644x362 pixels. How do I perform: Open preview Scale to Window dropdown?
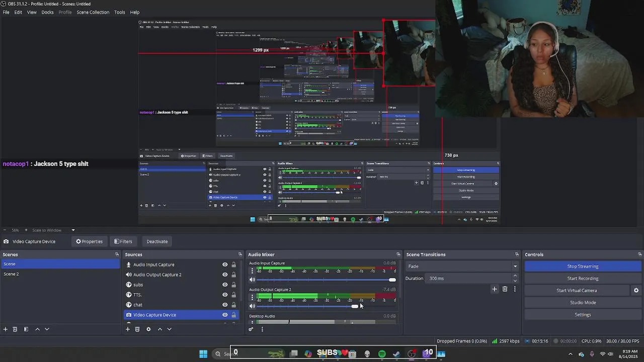pos(54,230)
